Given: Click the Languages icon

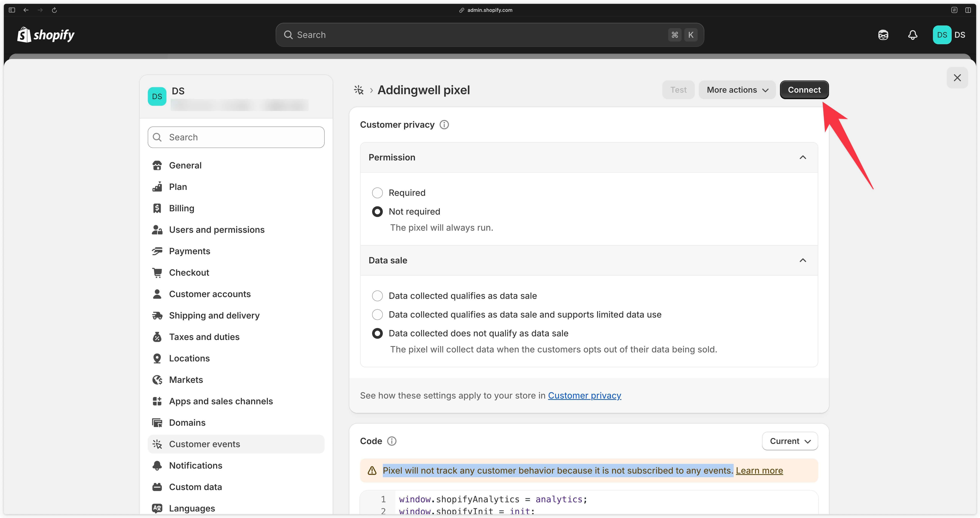Looking at the screenshot, I should 157,508.
